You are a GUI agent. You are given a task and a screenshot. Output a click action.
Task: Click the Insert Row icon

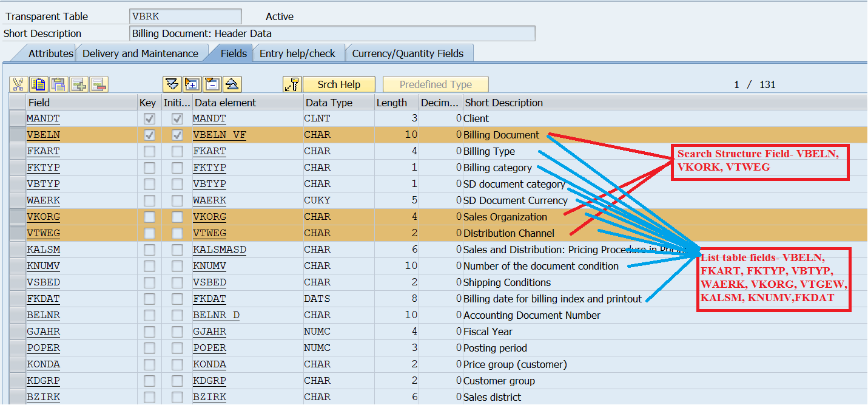(79, 84)
